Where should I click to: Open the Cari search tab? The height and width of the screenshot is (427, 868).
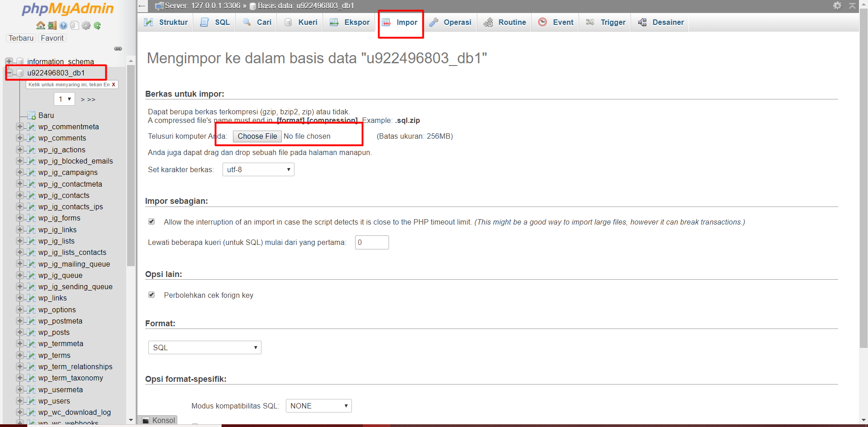(257, 22)
